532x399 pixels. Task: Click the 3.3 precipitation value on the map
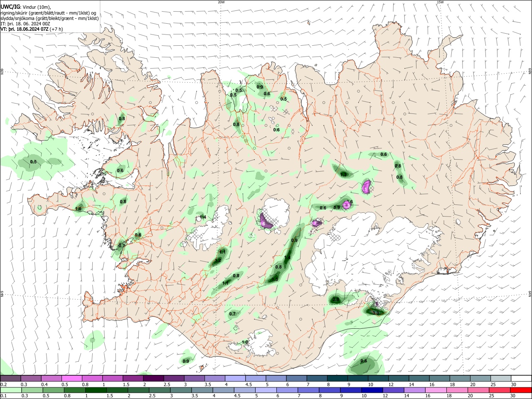(x=375, y=313)
